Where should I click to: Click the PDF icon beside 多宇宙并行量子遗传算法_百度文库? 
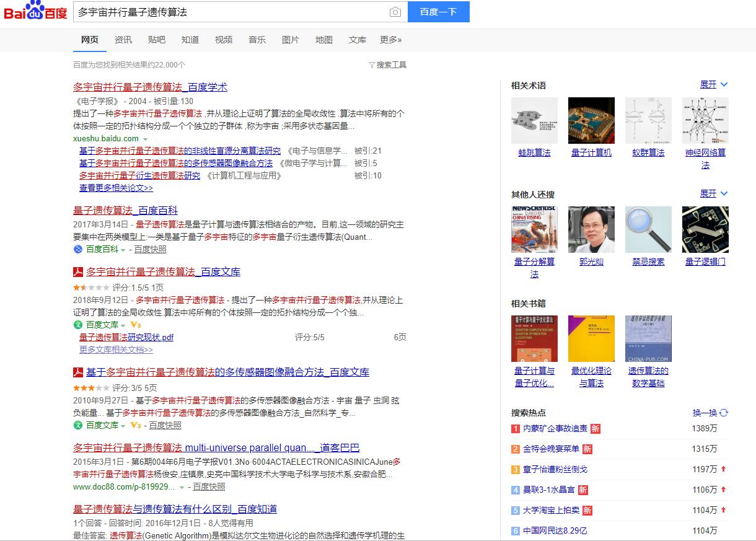(78, 272)
